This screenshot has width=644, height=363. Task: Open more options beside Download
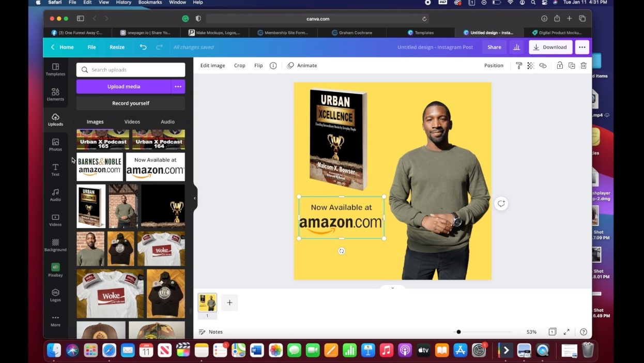[x=582, y=47]
